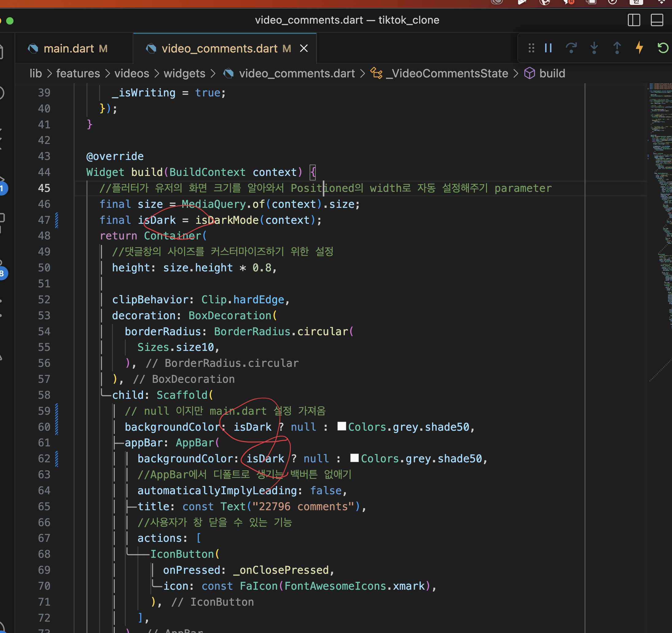Pause the debug session
672x633 pixels.
tap(548, 48)
